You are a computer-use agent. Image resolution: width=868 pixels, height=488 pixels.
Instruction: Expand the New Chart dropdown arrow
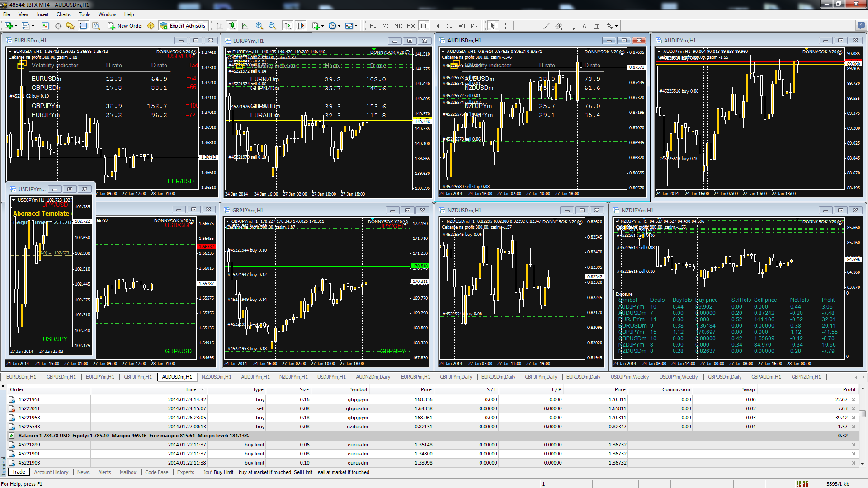[16, 26]
